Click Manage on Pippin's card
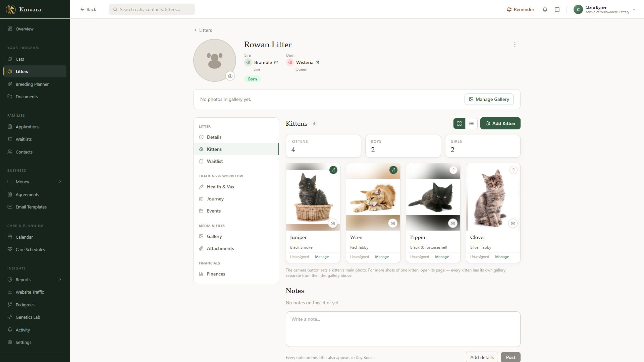The width and height of the screenshot is (644, 362). click(442, 257)
